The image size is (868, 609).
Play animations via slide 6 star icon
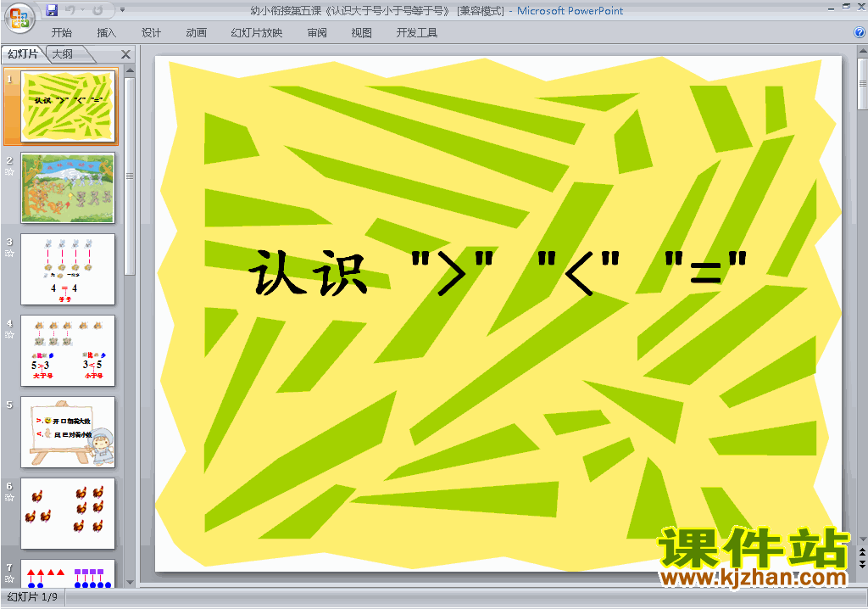9,498
